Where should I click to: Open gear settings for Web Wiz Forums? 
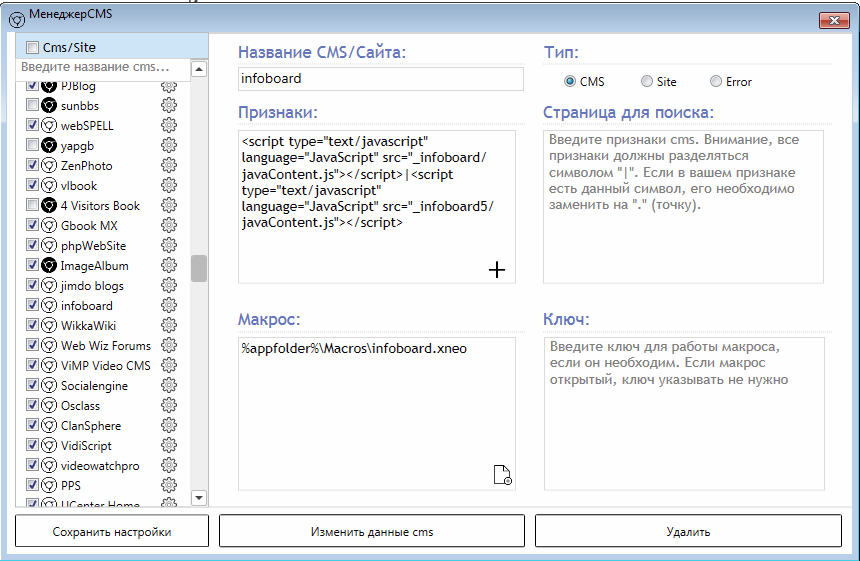click(169, 345)
